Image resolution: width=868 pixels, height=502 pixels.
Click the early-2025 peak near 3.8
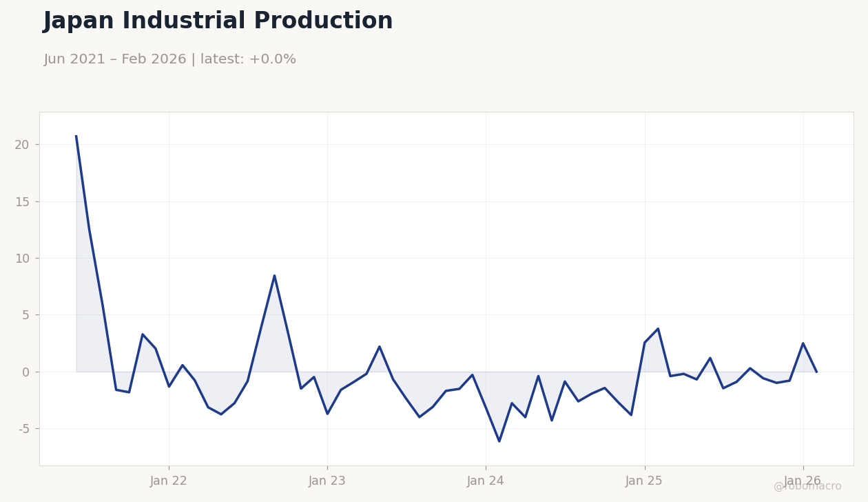658,329
